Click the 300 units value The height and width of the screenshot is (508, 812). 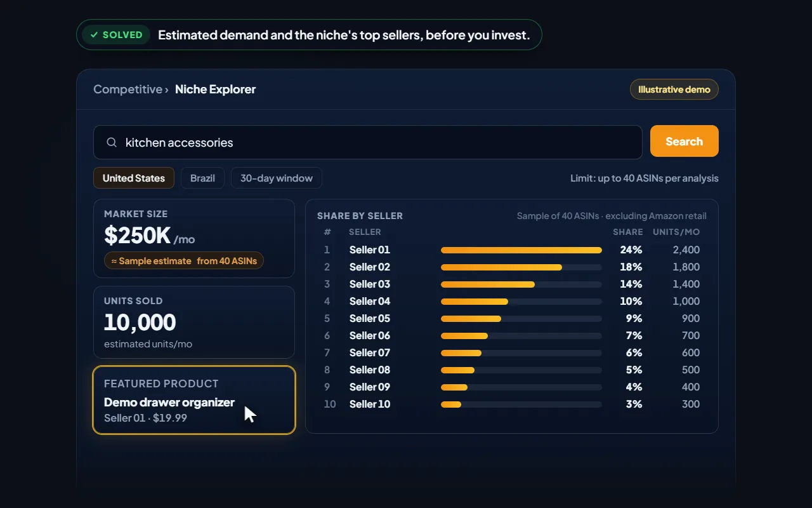691,404
